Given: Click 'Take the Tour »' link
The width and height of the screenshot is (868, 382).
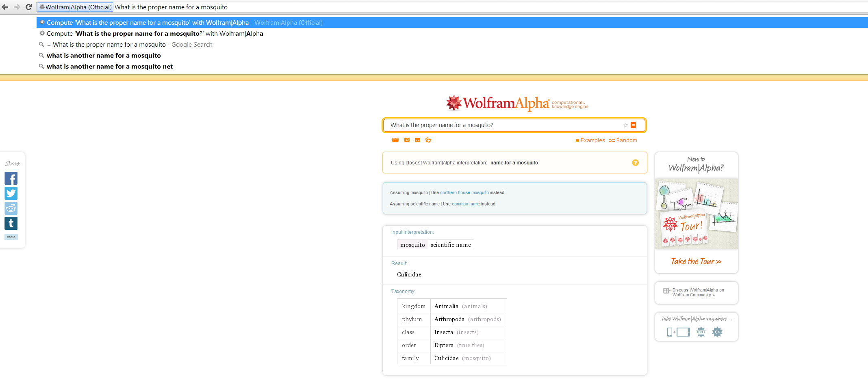Looking at the screenshot, I should click(x=696, y=261).
